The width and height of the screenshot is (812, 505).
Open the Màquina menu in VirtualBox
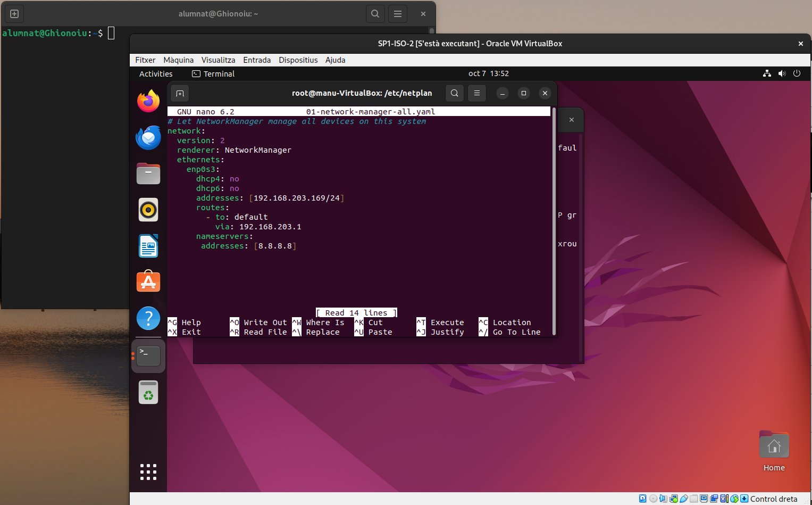(x=178, y=60)
